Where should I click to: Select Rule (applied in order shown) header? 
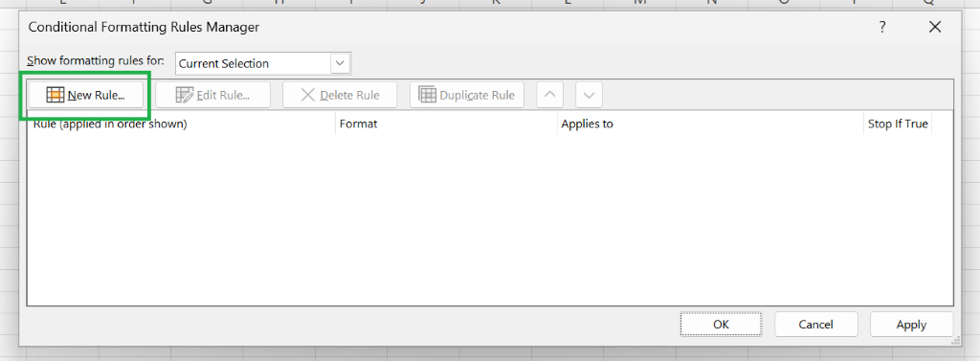point(181,124)
